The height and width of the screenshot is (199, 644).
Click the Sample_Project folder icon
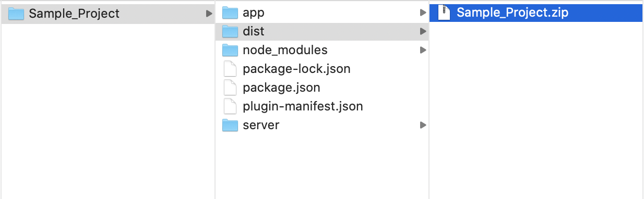point(16,14)
